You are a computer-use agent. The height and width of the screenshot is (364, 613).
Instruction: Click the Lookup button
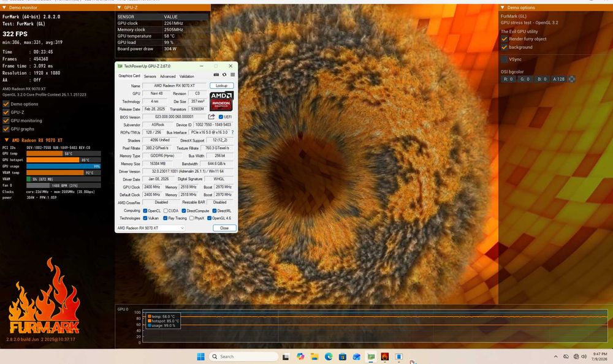point(222,85)
